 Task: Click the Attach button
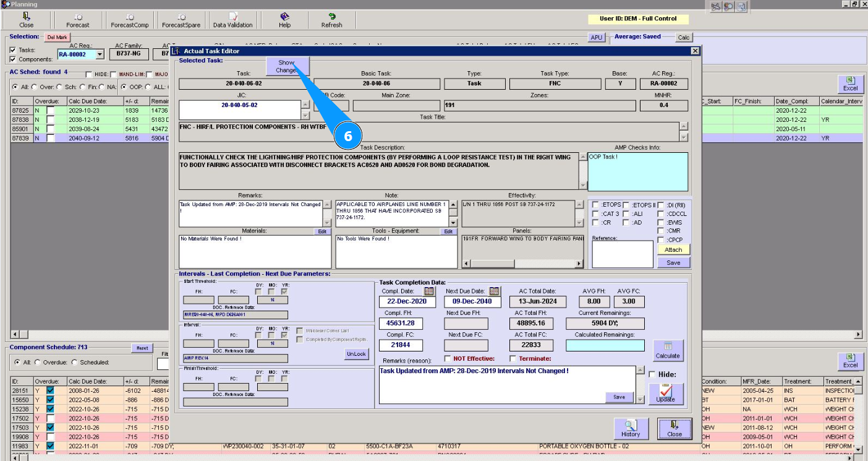coord(673,250)
